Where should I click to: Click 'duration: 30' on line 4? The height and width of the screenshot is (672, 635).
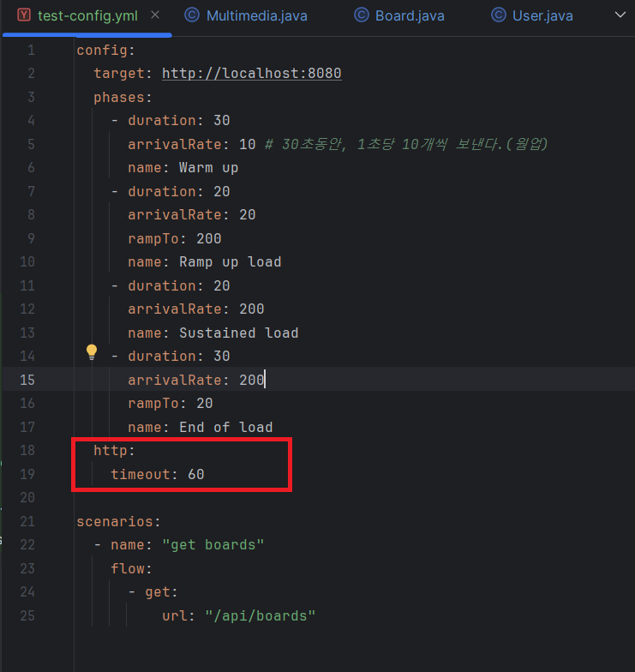click(x=179, y=120)
